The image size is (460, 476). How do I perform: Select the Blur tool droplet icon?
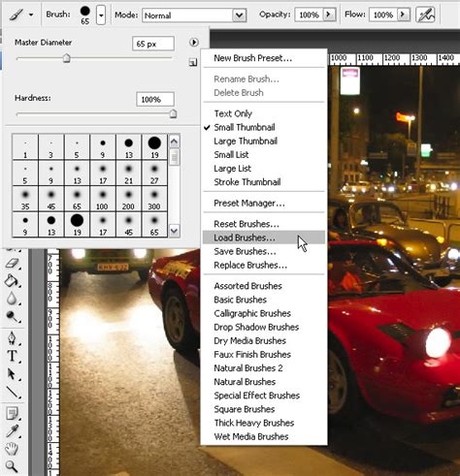pos(12,299)
